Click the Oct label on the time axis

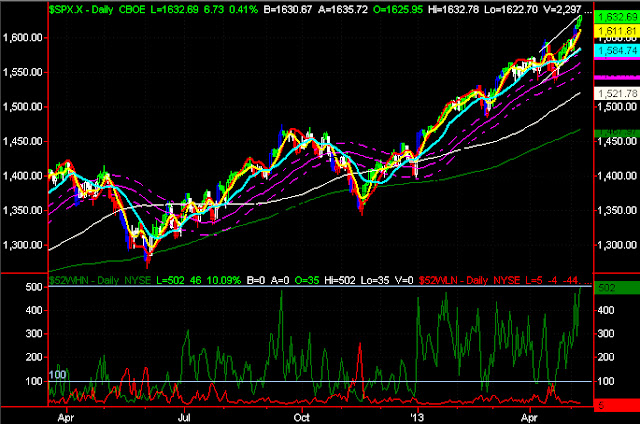click(302, 418)
